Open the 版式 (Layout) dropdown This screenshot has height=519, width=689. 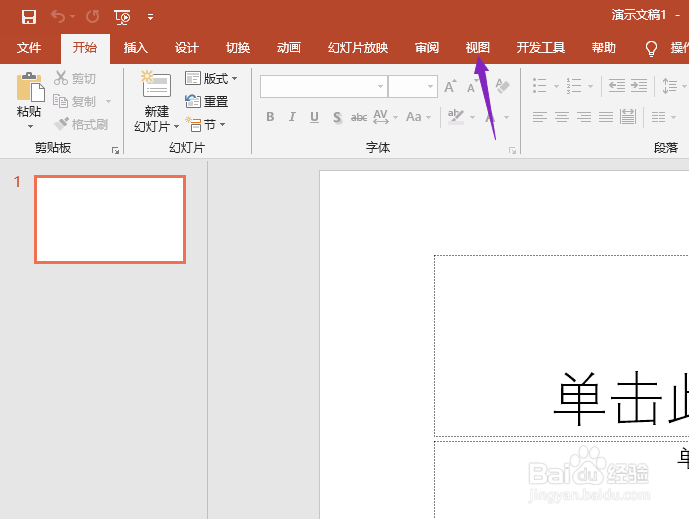pyautogui.click(x=211, y=79)
